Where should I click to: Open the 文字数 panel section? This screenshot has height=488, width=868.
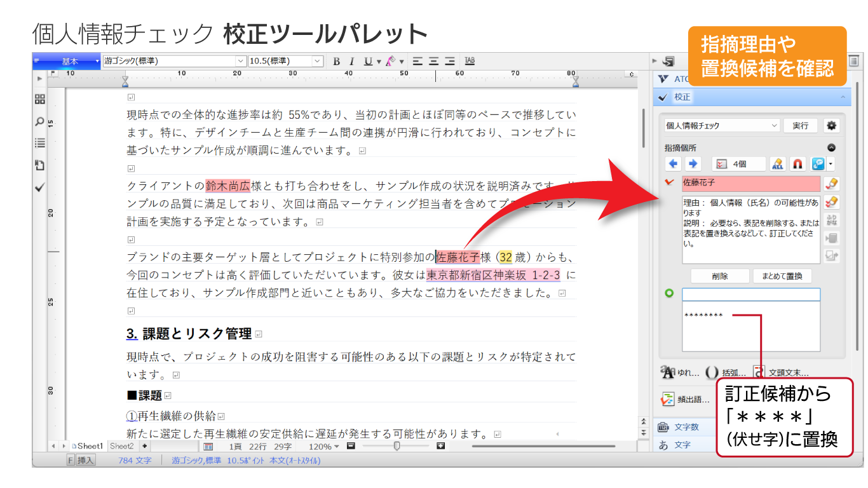pos(686,427)
